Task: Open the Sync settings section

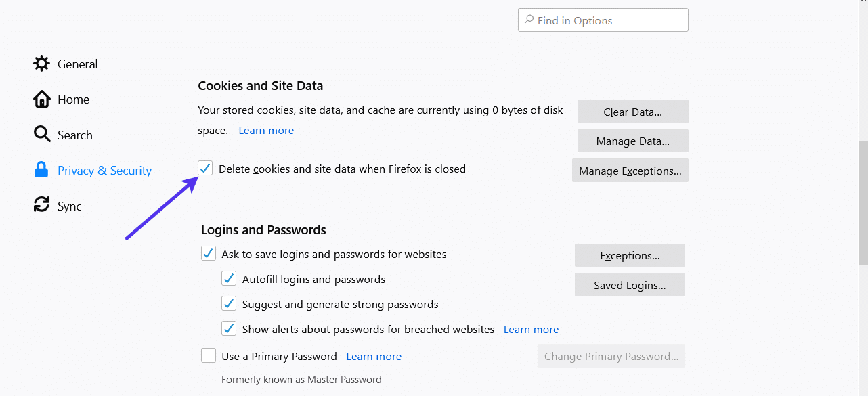Action: [66, 205]
